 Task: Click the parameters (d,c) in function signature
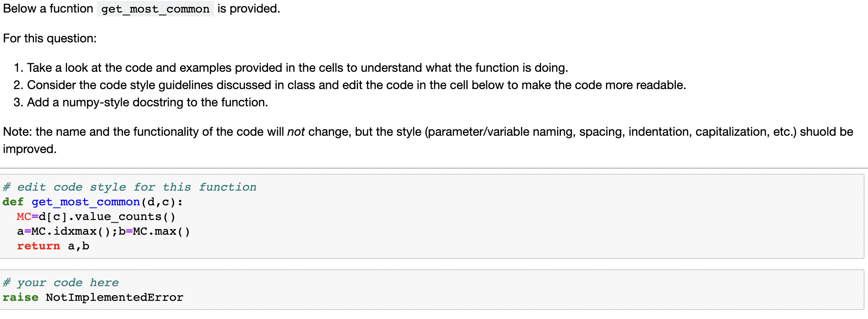(x=158, y=202)
